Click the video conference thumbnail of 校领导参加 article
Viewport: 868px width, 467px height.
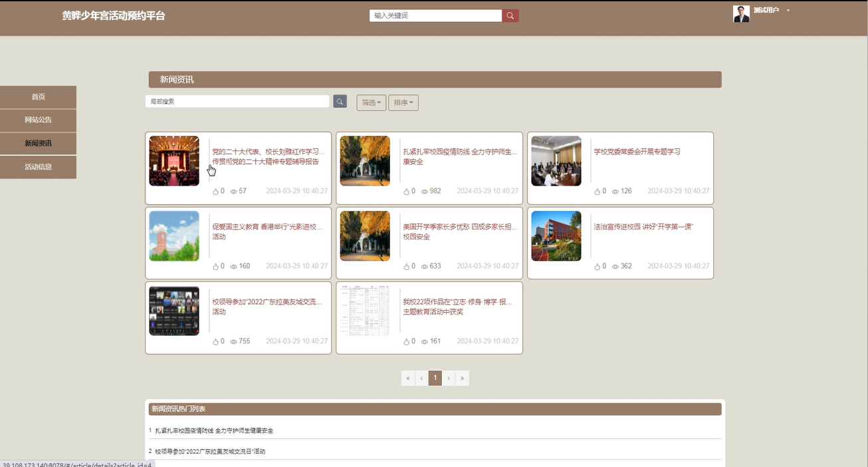coord(174,311)
